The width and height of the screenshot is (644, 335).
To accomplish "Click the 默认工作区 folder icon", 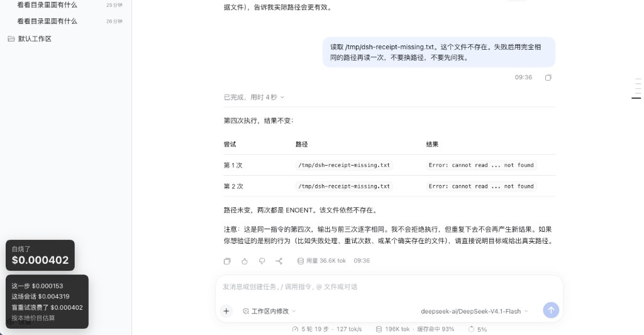I will (11, 38).
